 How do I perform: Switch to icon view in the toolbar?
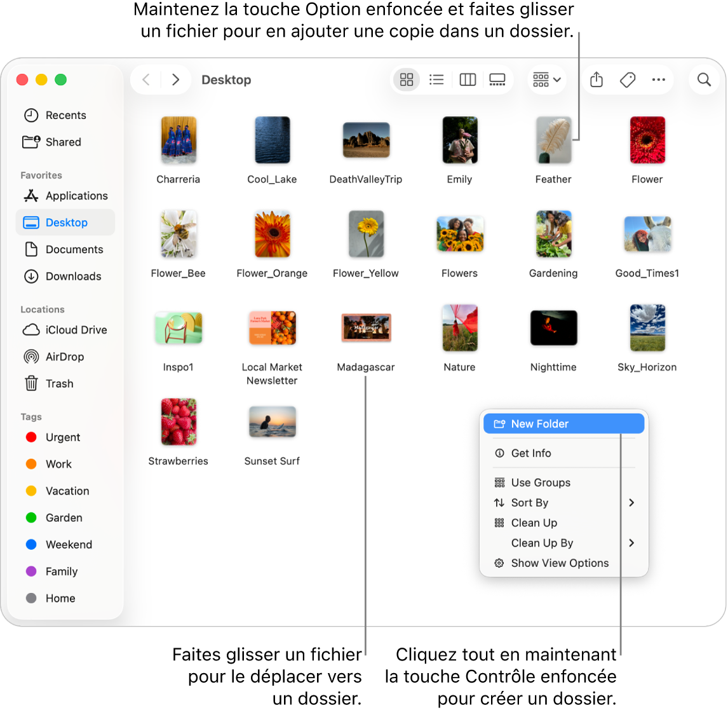pos(407,79)
